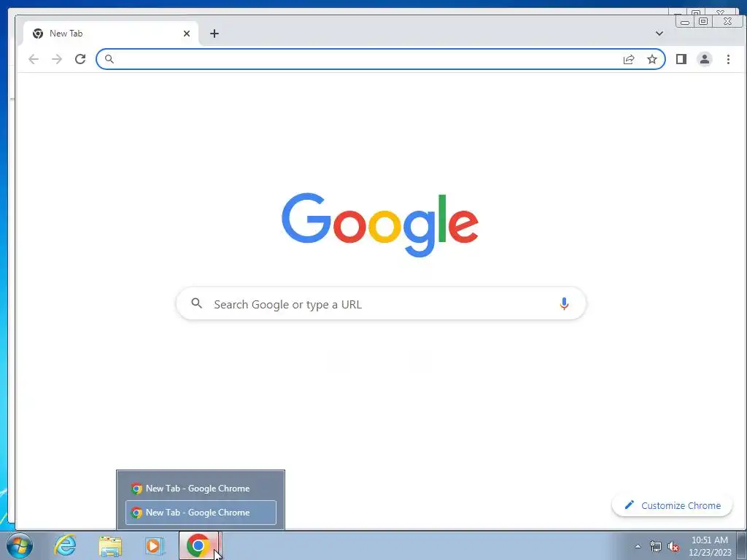Click the Google logo
The width and height of the screenshot is (747, 560).
[x=379, y=224]
